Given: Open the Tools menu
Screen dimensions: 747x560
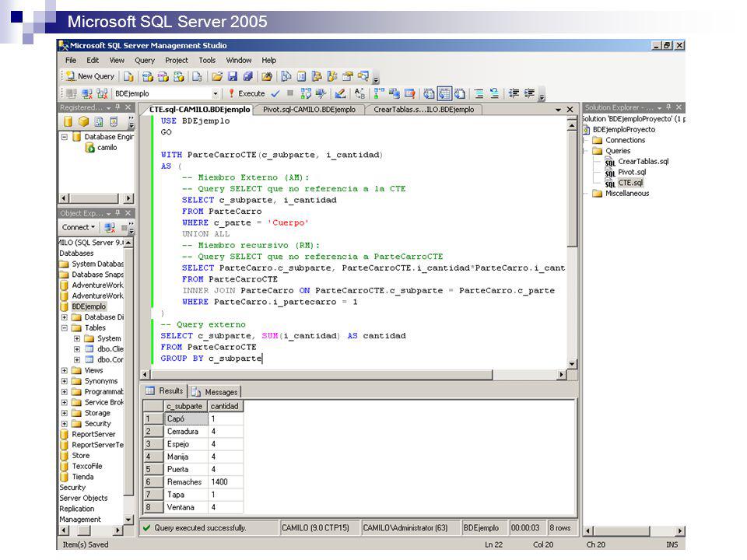Looking at the screenshot, I should point(207,60).
